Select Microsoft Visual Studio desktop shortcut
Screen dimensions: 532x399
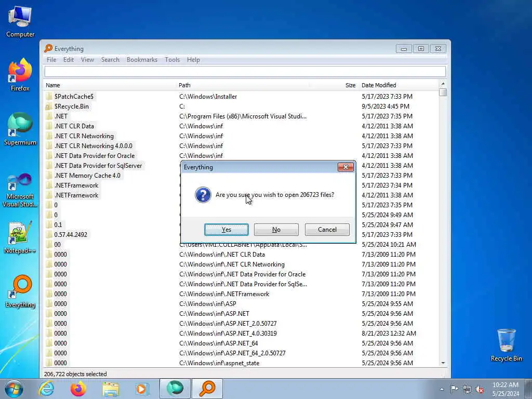coord(20,190)
